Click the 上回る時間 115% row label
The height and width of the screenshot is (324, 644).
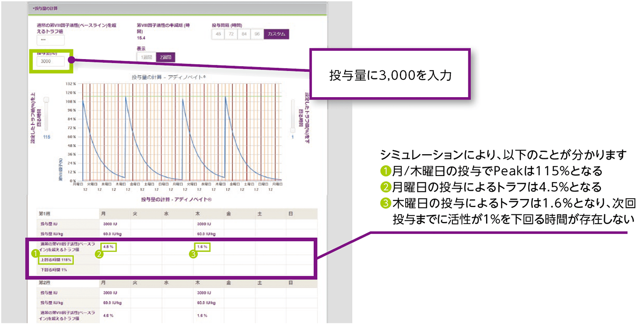pyautogui.click(x=56, y=260)
